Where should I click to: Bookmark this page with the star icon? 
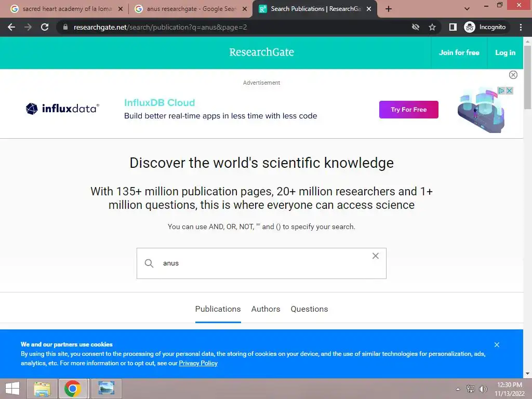coord(432,27)
